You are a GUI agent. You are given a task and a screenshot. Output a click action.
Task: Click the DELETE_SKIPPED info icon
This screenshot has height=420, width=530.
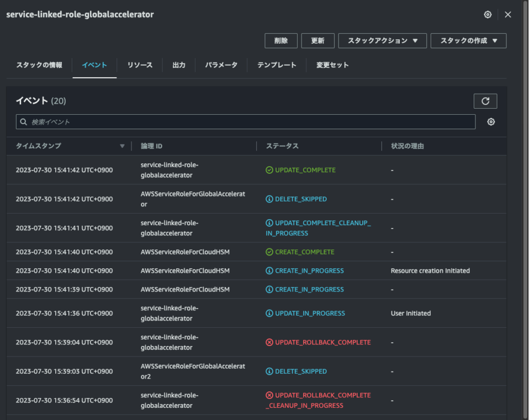[270, 199]
